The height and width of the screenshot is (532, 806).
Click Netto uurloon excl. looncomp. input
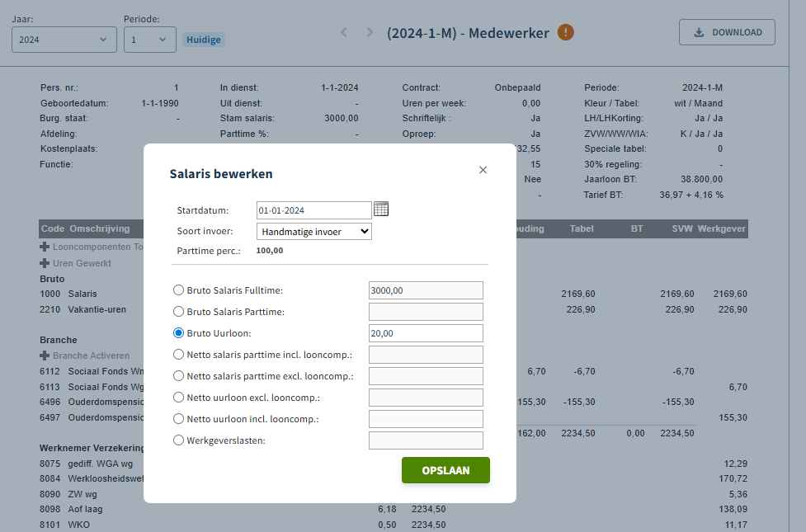tap(426, 398)
